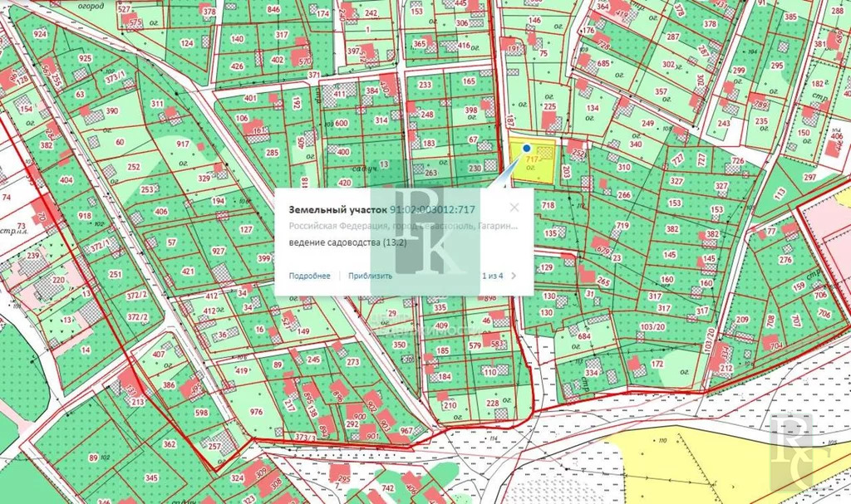Screen dimensions: 851x504
Task: Pick parcel 976 on the map
Action: [256, 412]
